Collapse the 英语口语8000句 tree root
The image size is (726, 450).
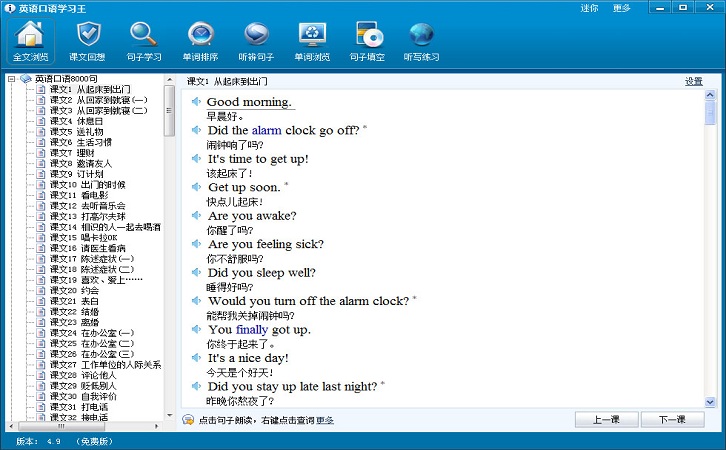(12, 79)
